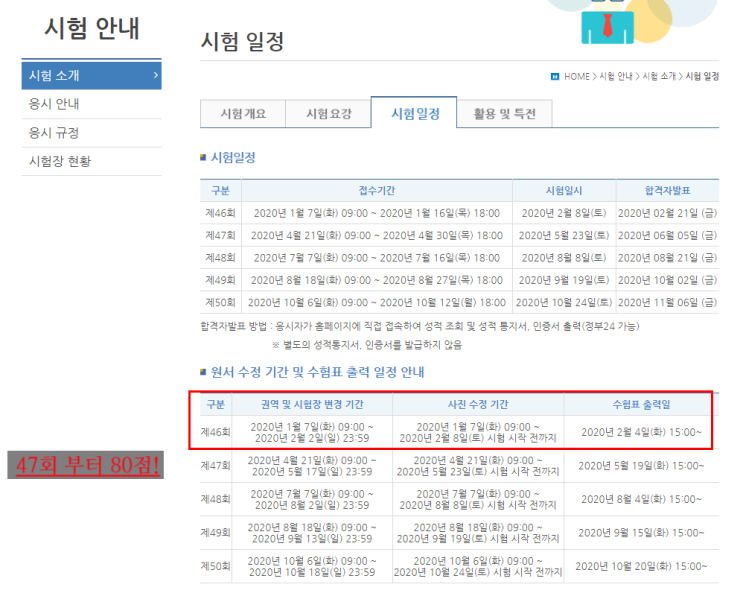Switch to the 시험요강 tab
This screenshot has width=743, height=596.
328,114
